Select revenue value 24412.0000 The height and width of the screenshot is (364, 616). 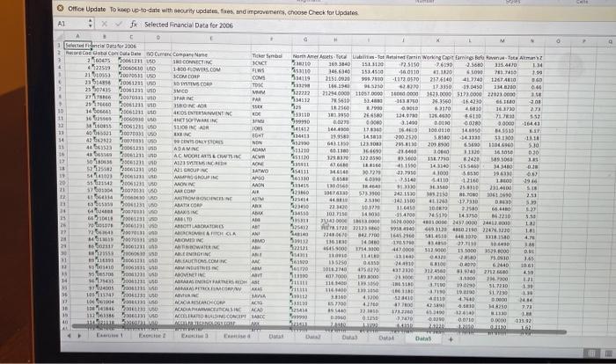tap(502, 222)
